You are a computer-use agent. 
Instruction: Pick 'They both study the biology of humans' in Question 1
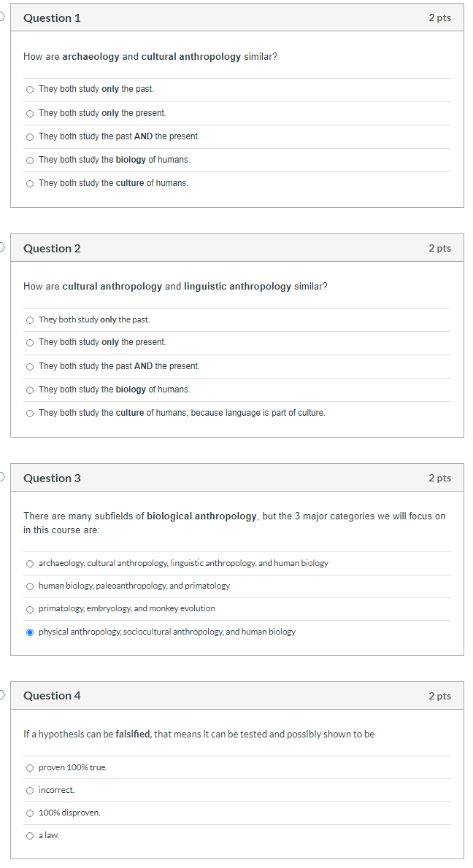coord(29,160)
